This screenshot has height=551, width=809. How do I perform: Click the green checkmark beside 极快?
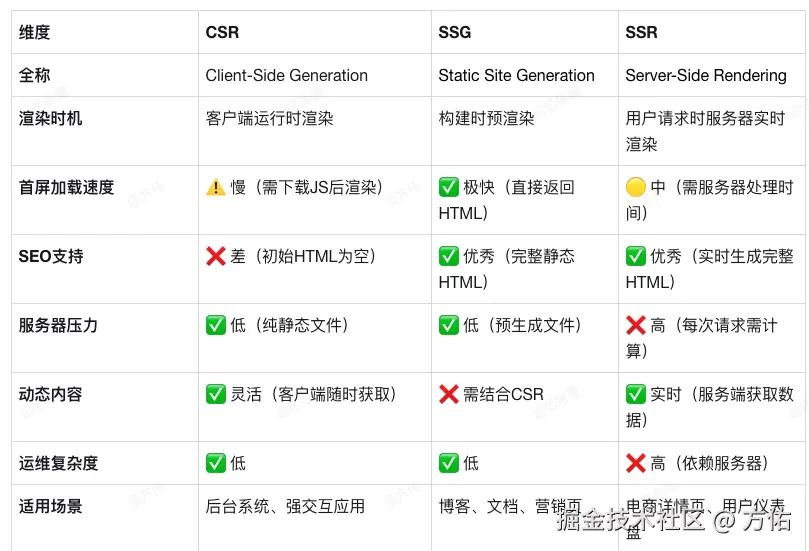click(x=449, y=187)
